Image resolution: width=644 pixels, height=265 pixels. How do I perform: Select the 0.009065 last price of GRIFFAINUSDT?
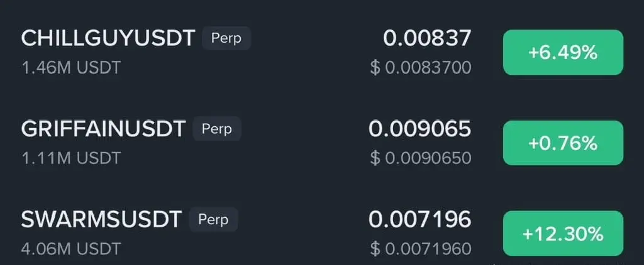(x=419, y=129)
